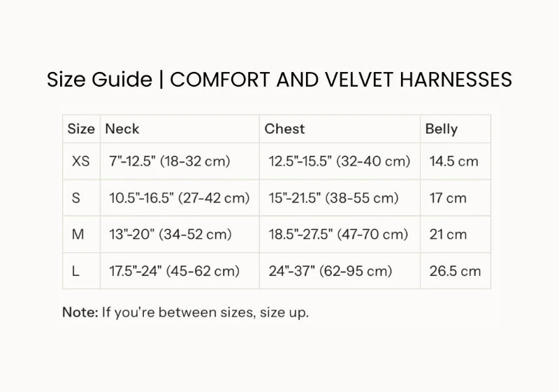The height and width of the screenshot is (392, 559).
Task: Click S chest measurement 15"-21.5" cell
Action: click(333, 198)
